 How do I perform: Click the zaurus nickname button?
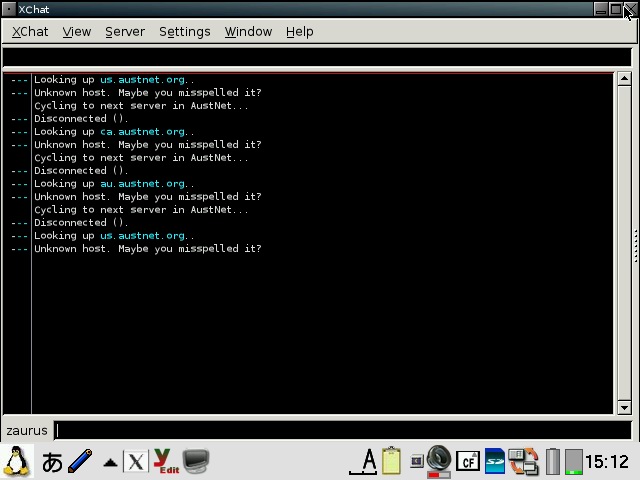(x=27, y=430)
